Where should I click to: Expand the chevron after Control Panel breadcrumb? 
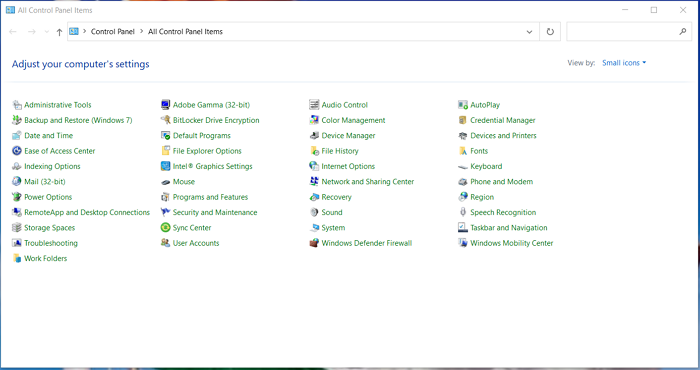point(142,32)
